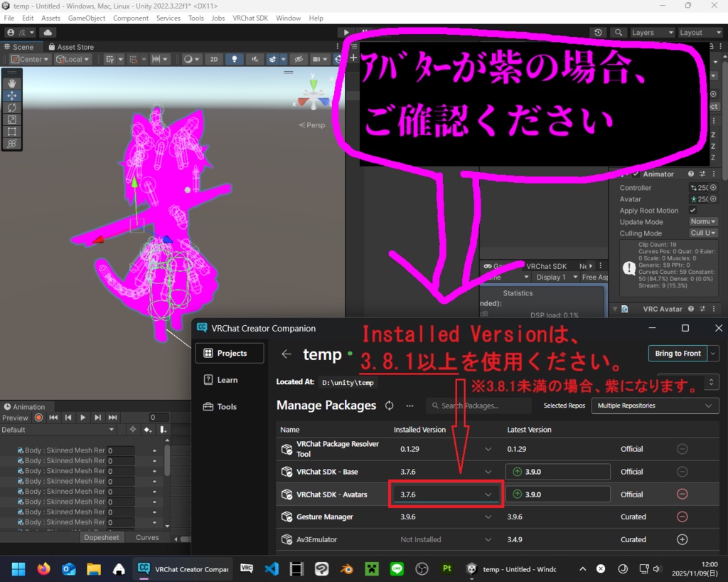Screen dimensions: 728x582
Task: Remove the VRChat SDK - Avatars package
Action: 682,494
